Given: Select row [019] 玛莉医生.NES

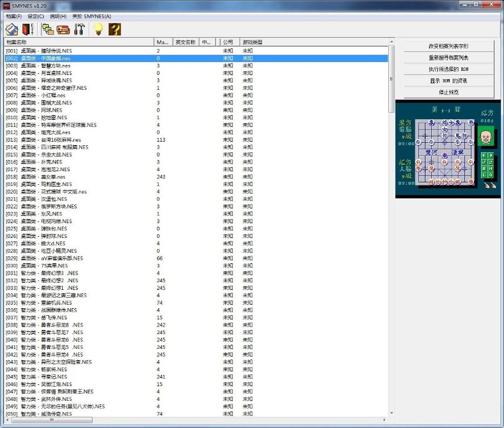Looking at the screenshot, I should coord(196,184).
